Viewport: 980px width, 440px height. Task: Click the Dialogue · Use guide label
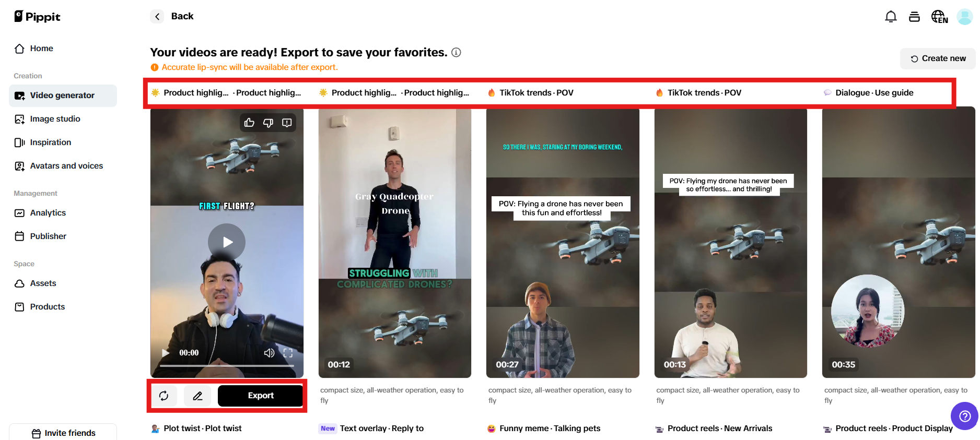click(x=874, y=93)
